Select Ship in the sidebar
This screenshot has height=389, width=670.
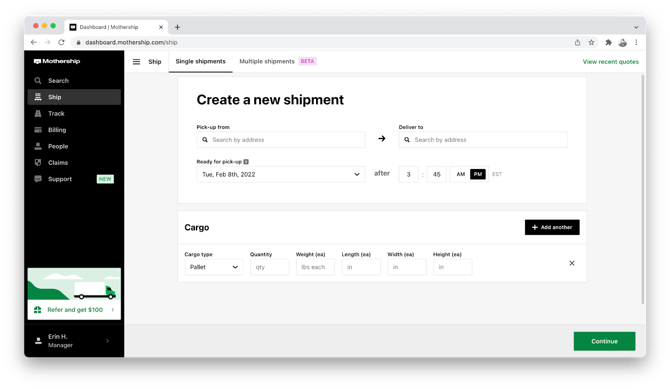pyautogui.click(x=74, y=97)
